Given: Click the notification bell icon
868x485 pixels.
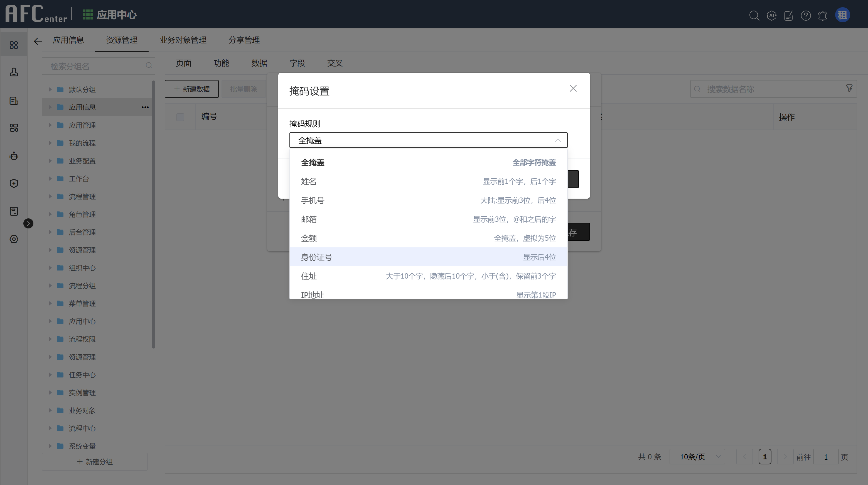Looking at the screenshot, I should (x=823, y=16).
